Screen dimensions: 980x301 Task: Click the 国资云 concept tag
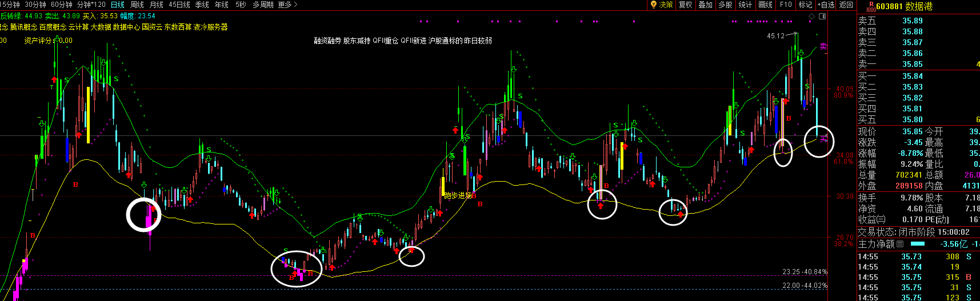coord(152,27)
